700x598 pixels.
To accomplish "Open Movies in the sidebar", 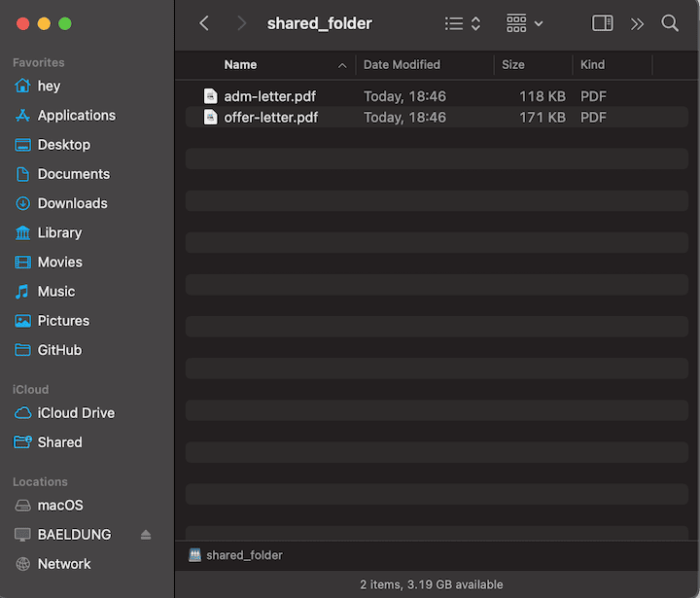I will [60, 262].
